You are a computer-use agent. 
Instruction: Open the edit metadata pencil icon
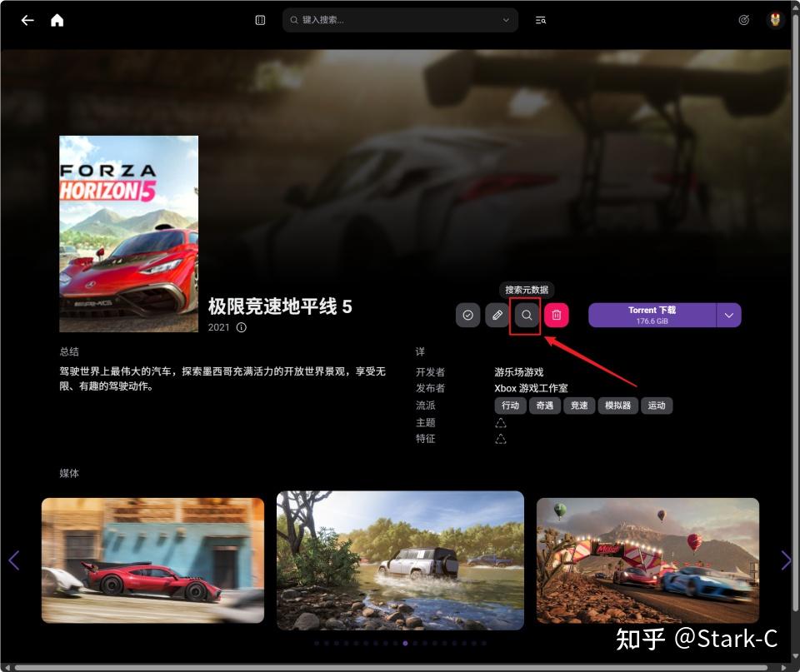point(497,315)
